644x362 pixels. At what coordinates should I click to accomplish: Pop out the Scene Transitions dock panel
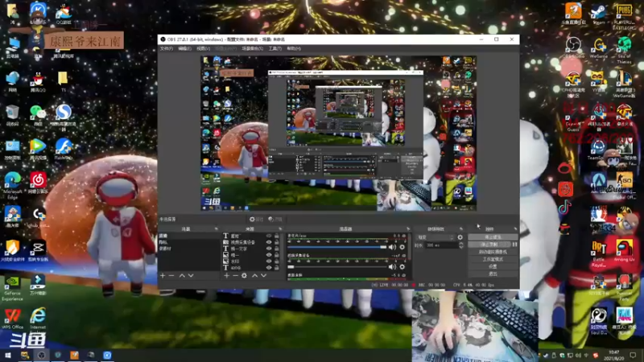[460, 228]
